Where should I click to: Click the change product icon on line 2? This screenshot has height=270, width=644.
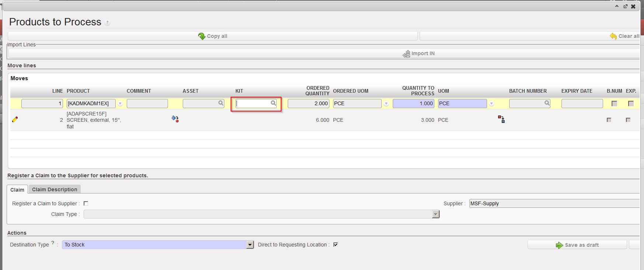175,119
